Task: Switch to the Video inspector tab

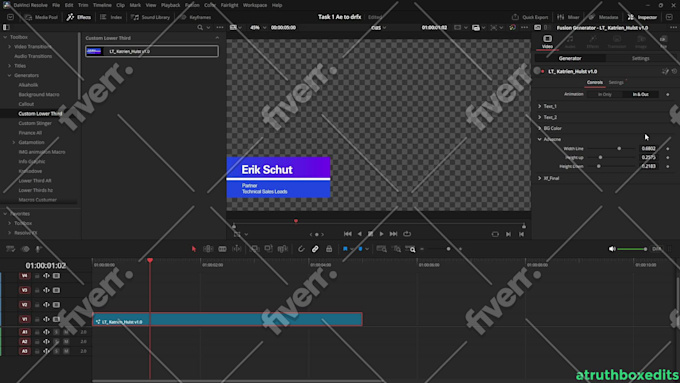Action: (547, 42)
